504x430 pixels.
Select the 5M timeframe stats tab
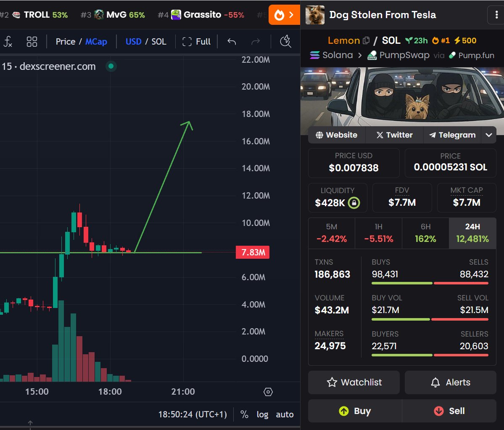[x=331, y=233]
